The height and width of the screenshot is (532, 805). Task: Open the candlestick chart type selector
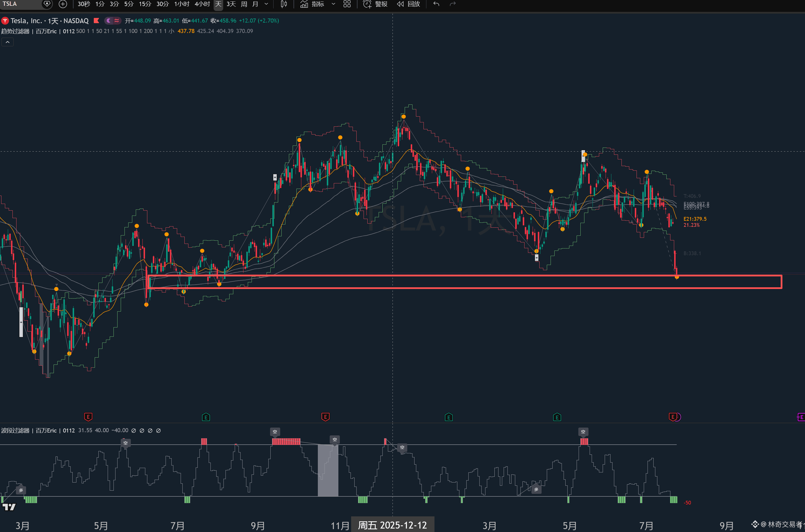pos(284,4)
